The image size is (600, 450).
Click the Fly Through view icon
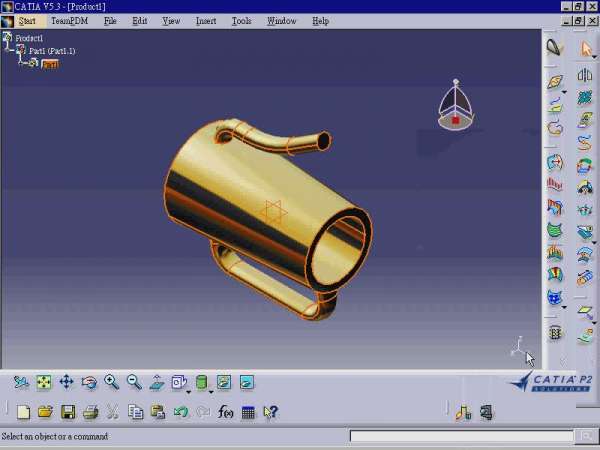pos(21,382)
